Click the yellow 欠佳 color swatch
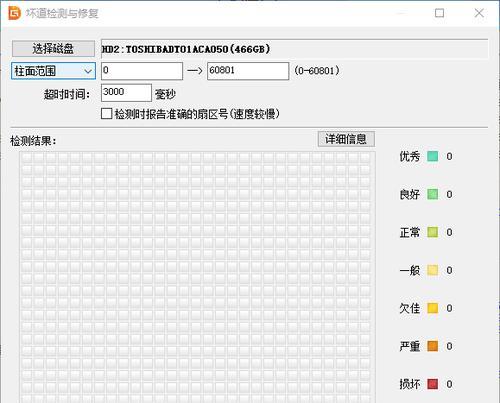The height and width of the screenshot is (403, 500). pyautogui.click(x=433, y=308)
